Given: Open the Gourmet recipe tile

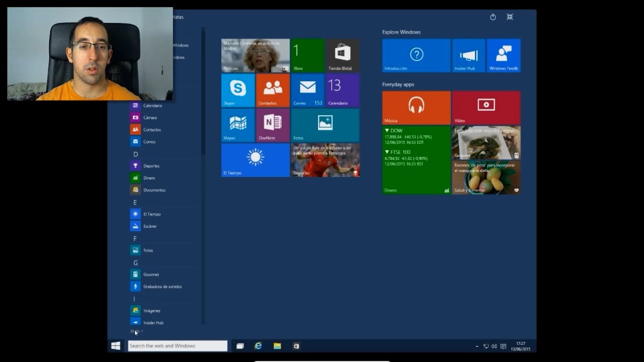Looking at the screenshot, I should click(486, 143).
